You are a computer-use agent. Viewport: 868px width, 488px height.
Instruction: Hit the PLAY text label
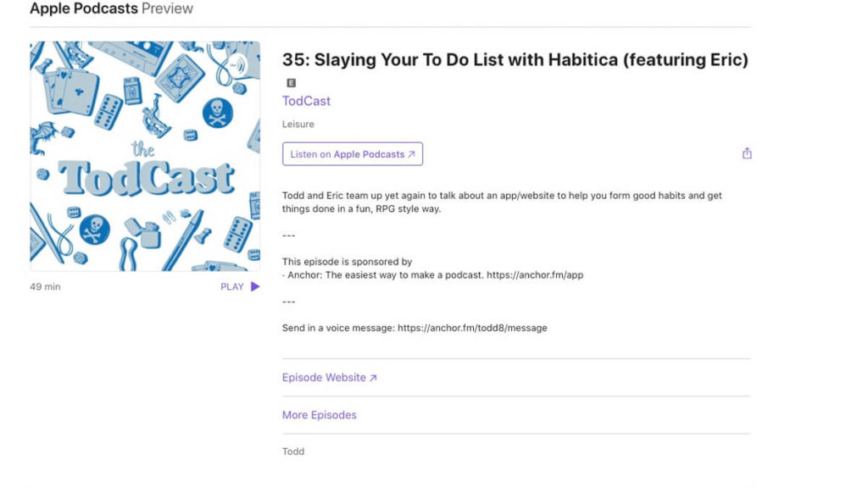point(231,287)
